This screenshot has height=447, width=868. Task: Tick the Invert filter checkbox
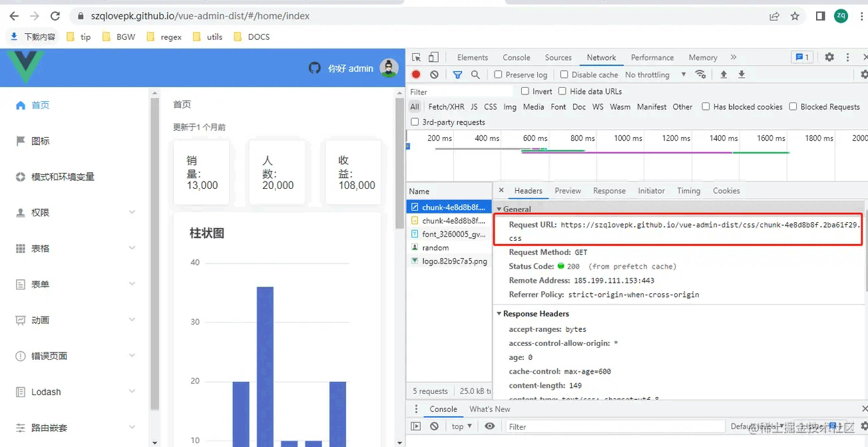[x=525, y=91]
